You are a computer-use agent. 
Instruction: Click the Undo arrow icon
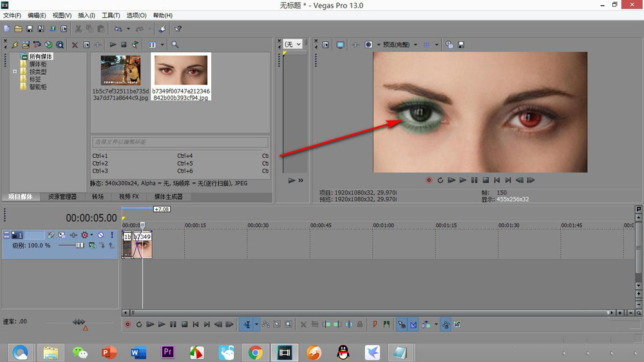point(118,29)
